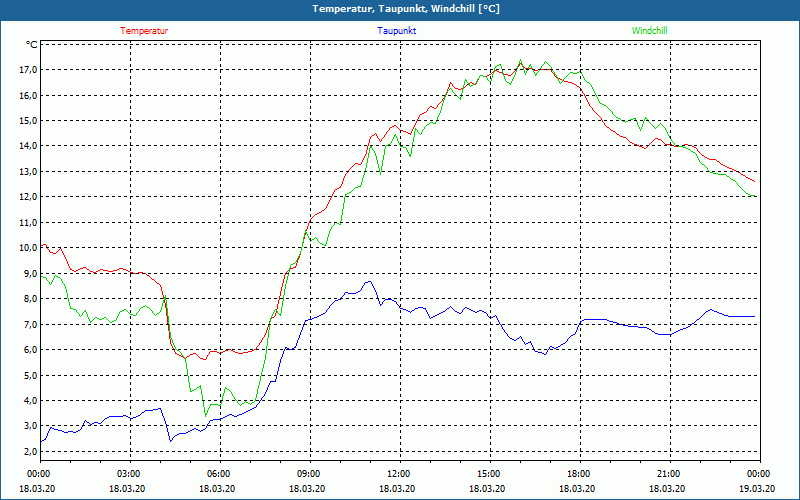This screenshot has height=500, width=800.
Task: Click the 6,0 y-axis value
Action: click(x=31, y=350)
